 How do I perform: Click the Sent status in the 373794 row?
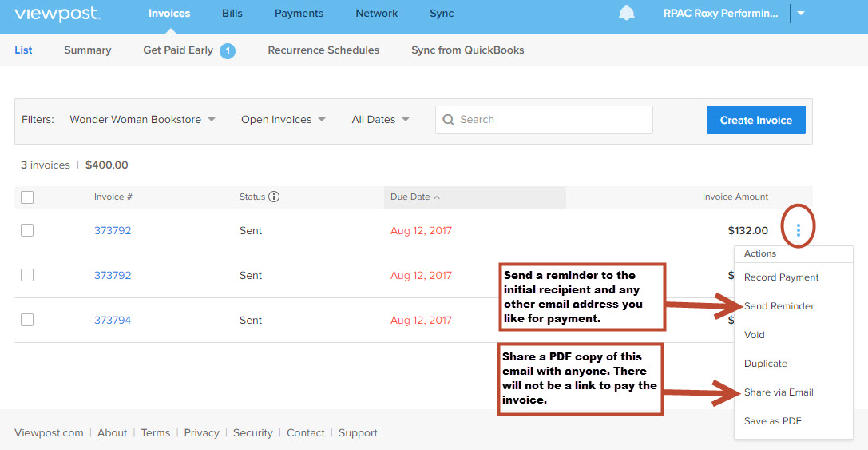[250, 320]
